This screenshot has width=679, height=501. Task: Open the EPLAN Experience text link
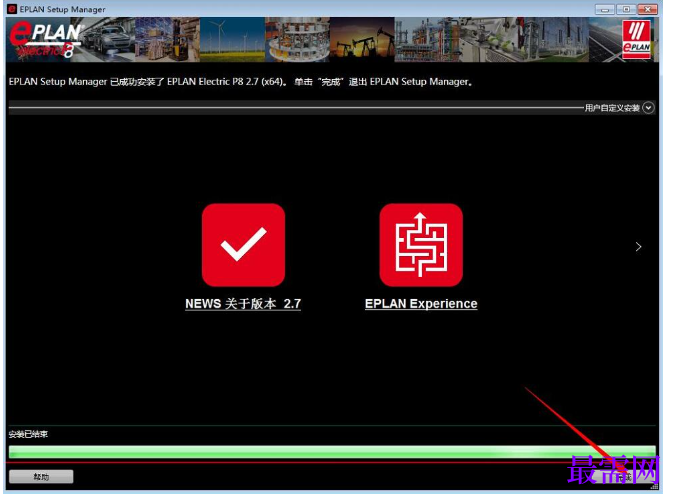421,304
